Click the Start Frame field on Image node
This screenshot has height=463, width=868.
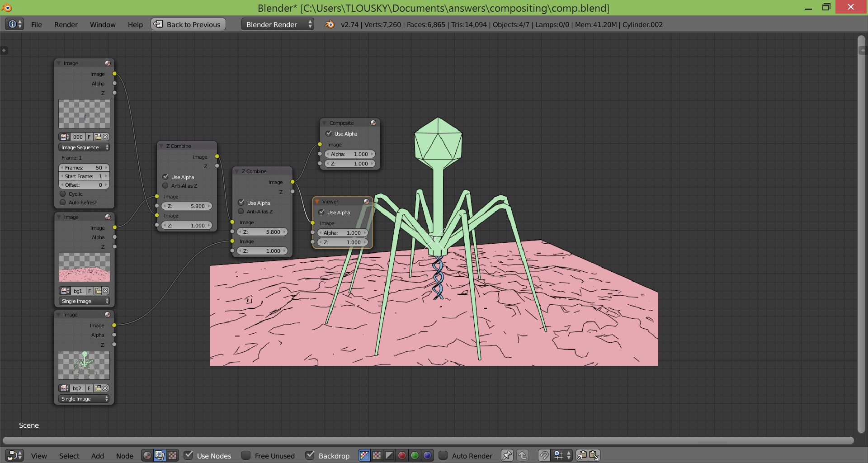click(84, 176)
